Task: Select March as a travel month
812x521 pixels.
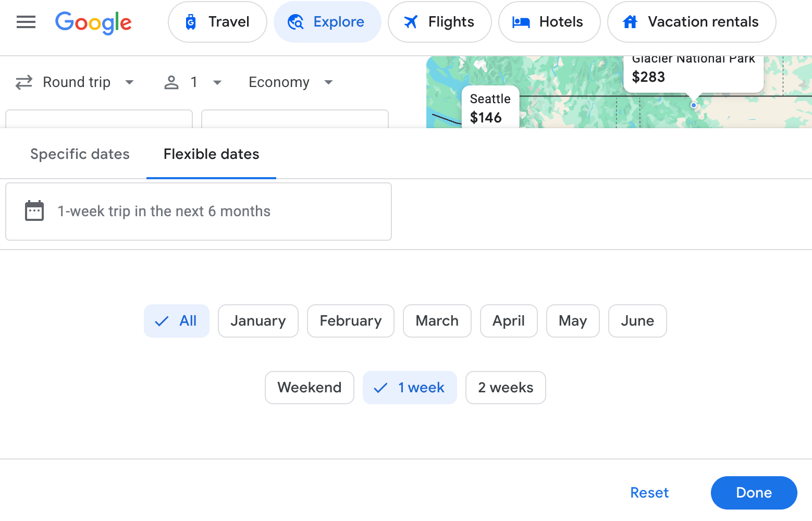Action: pos(437,321)
